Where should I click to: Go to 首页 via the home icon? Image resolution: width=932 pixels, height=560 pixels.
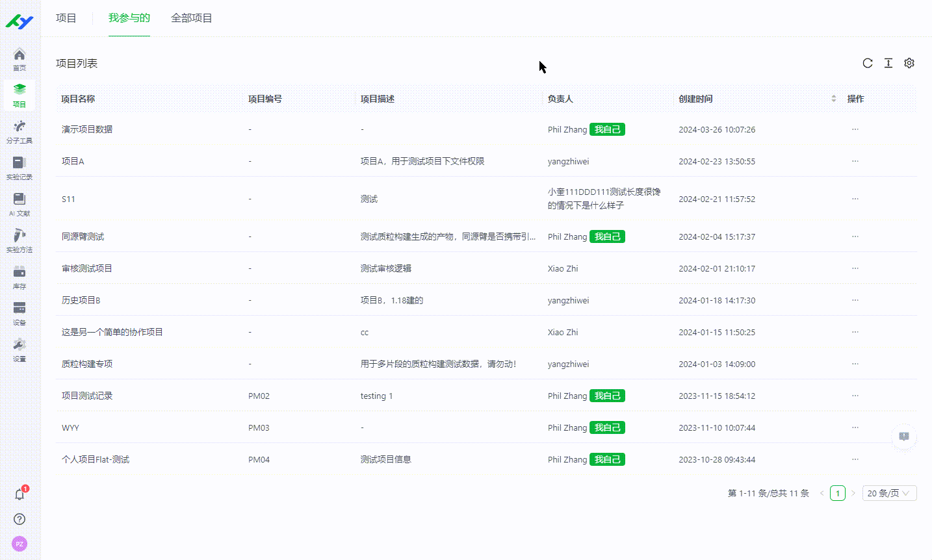coord(19,57)
